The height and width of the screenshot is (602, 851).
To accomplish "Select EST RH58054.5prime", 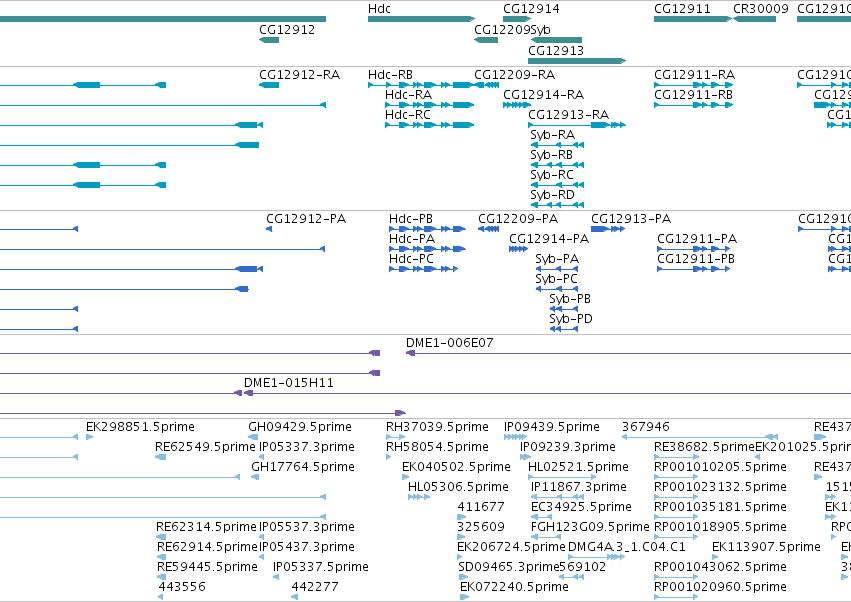I will pos(437,447).
